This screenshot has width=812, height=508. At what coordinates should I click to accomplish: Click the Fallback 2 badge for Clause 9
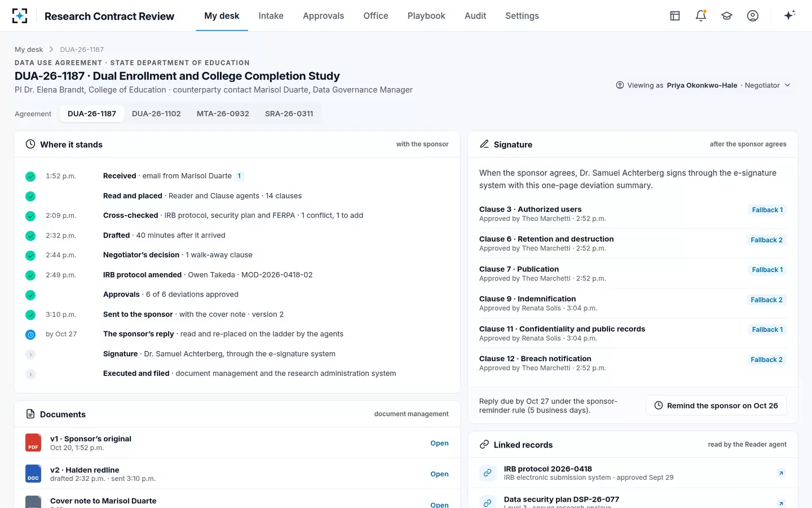click(x=766, y=300)
